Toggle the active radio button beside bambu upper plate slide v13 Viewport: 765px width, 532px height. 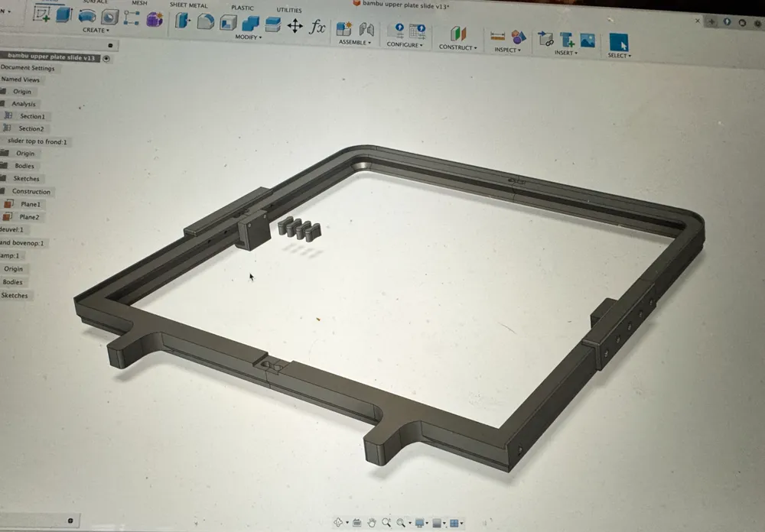106,58
